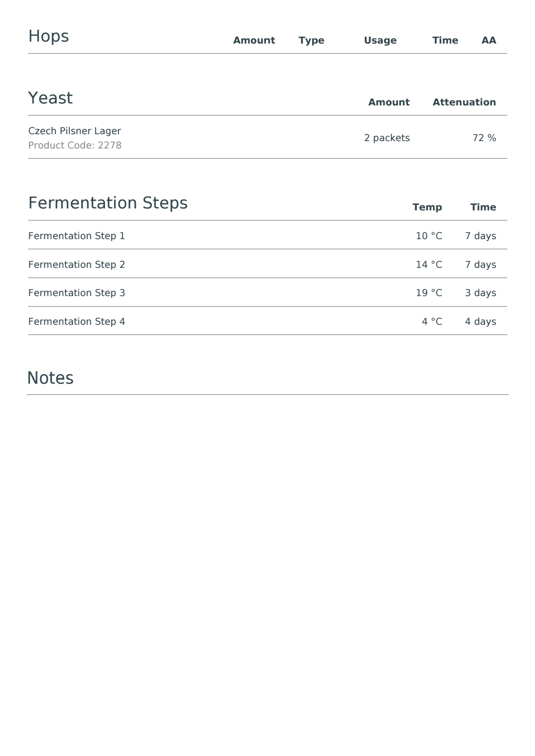
Task: Click the 72 % attenuation value
Action: pyautogui.click(x=484, y=138)
